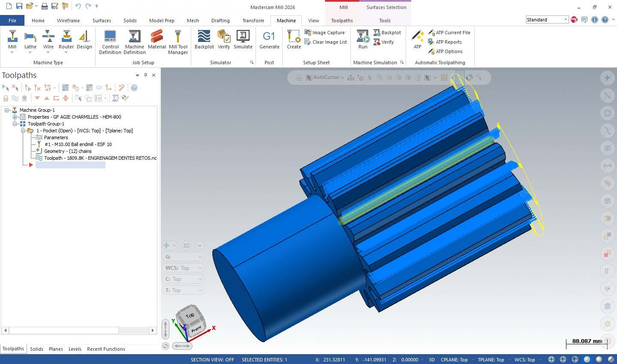This screenshot has width=617, height=364.
Task: Move insert arrow up one item
Action: (47, 98)
